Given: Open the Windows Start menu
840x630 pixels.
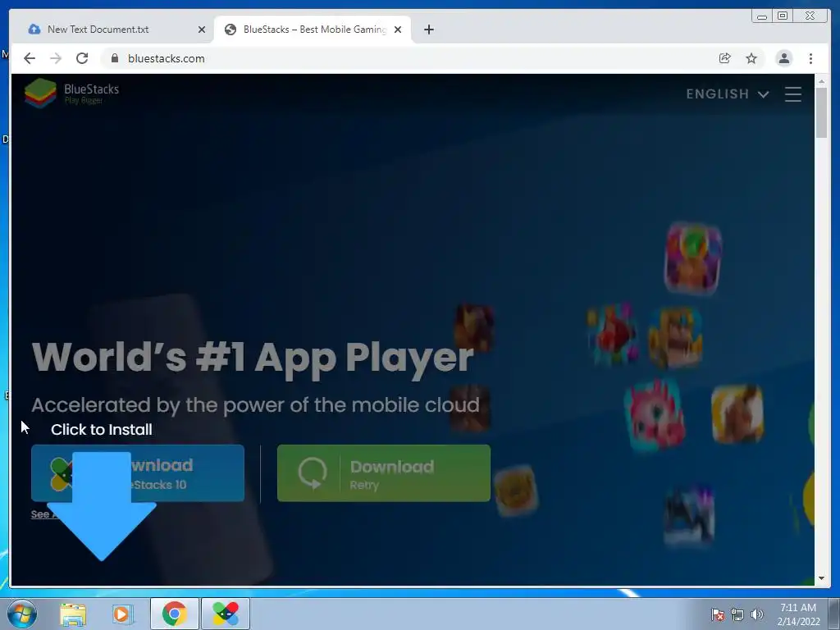Looking at the screenshot, I should point(22,614).
